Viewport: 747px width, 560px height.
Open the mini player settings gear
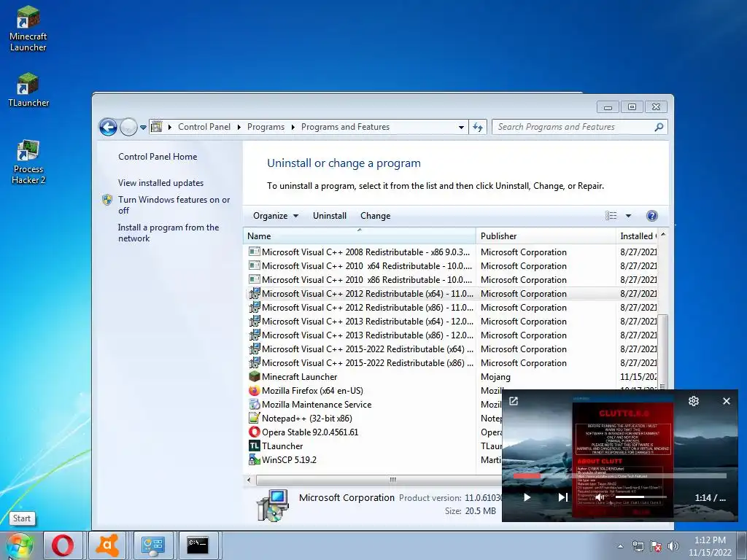pos(694,401)
